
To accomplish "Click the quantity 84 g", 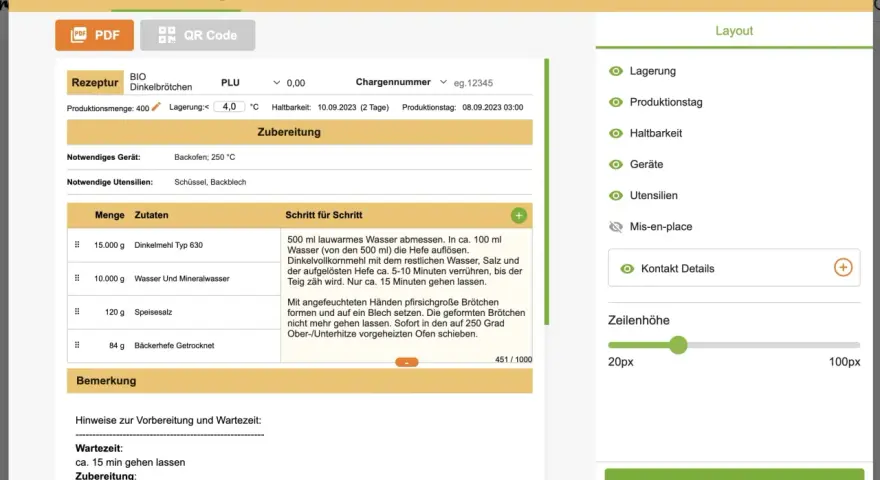I will pos(117,345).
